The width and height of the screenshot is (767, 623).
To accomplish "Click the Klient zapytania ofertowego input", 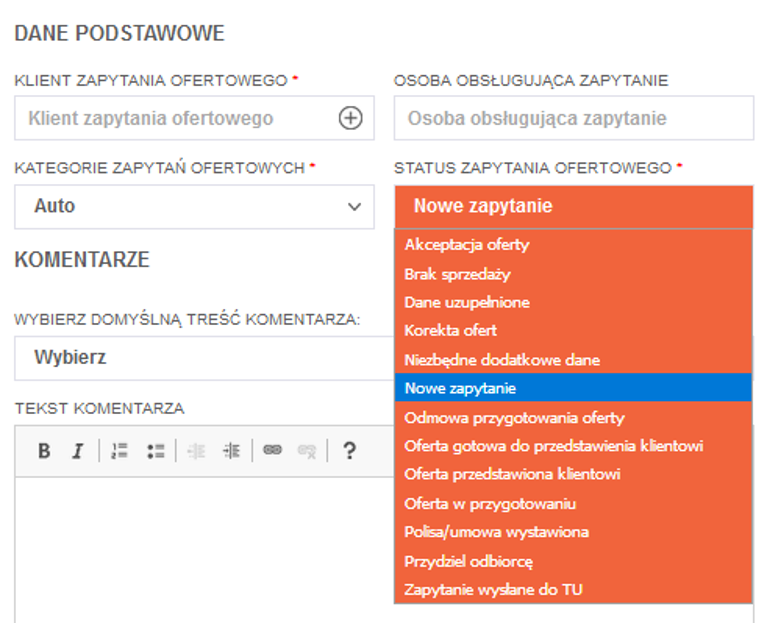I will tap(175, 118).
